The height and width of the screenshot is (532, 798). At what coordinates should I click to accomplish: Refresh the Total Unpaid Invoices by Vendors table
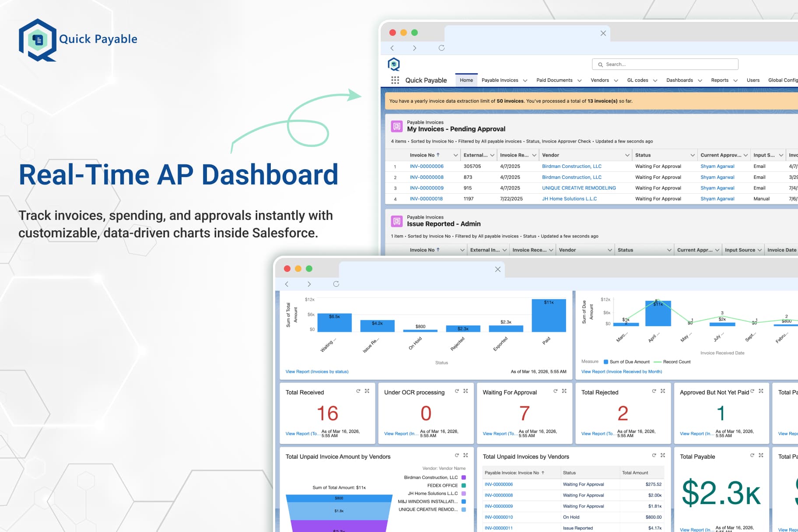click(654, 456)
